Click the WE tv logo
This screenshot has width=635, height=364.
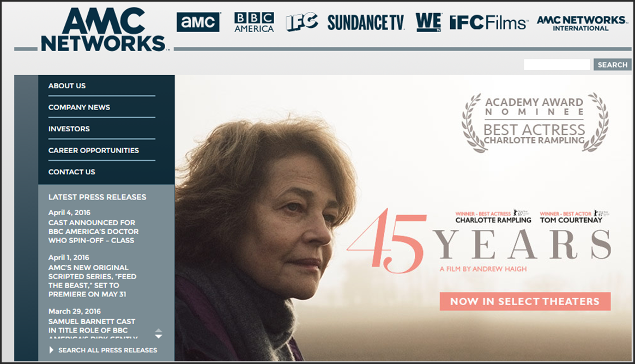point(428,22)
